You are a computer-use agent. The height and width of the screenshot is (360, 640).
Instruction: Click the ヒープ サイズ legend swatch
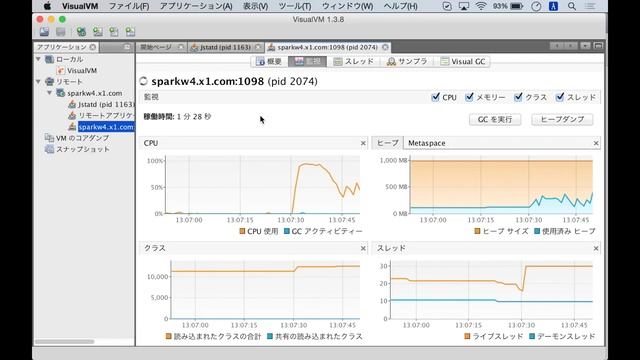click(x=477, y=231)
